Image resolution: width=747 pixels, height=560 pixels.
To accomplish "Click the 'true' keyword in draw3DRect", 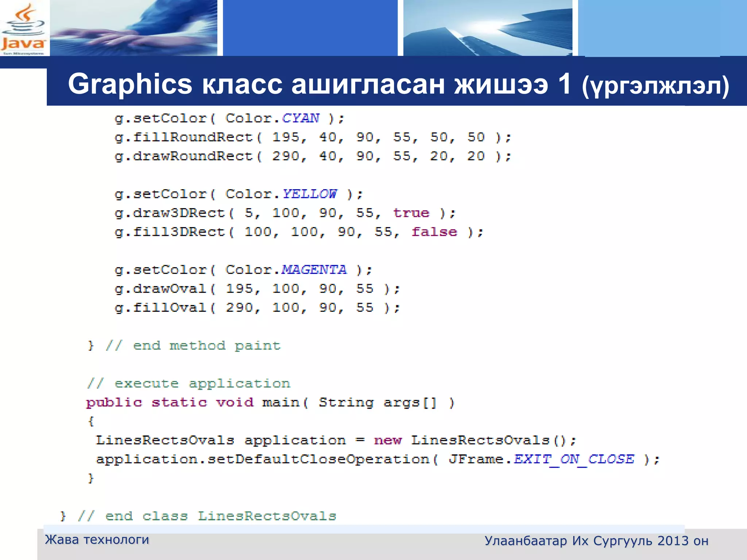I will point(411,213).
